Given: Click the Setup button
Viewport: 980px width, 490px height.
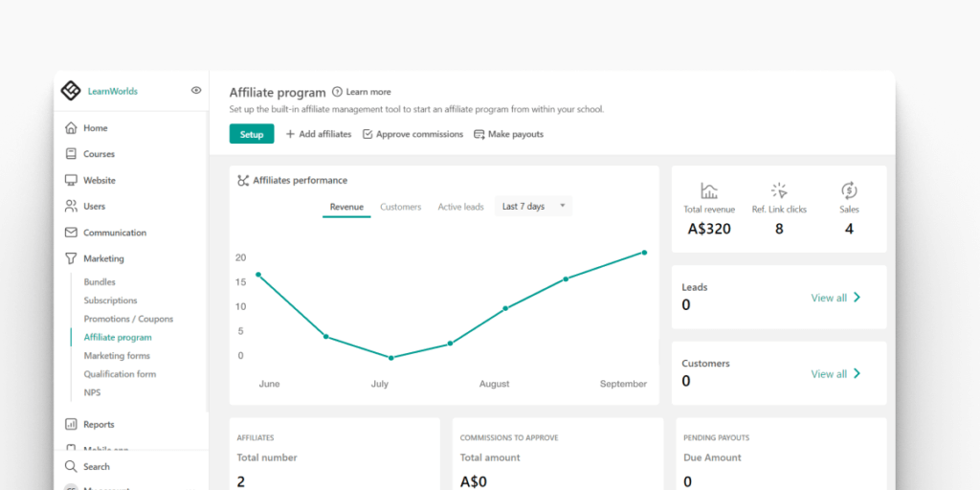Looking at the screenshot, I should 252,134.
